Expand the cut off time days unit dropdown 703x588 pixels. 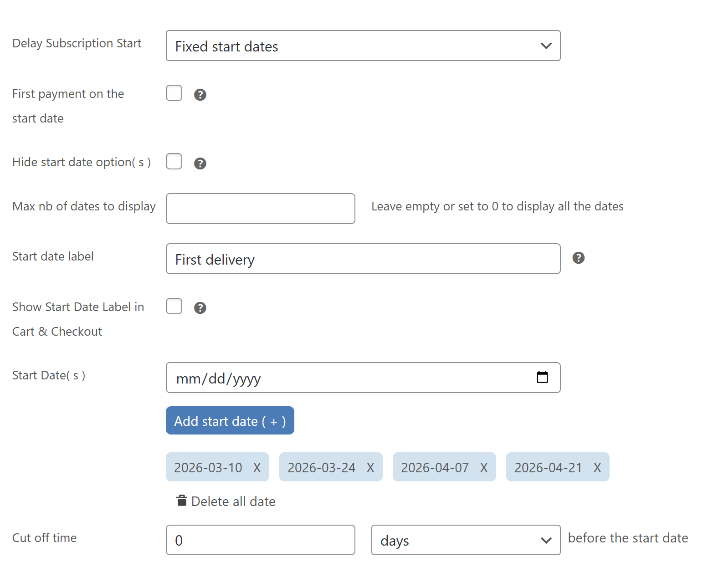pos(465,540)
